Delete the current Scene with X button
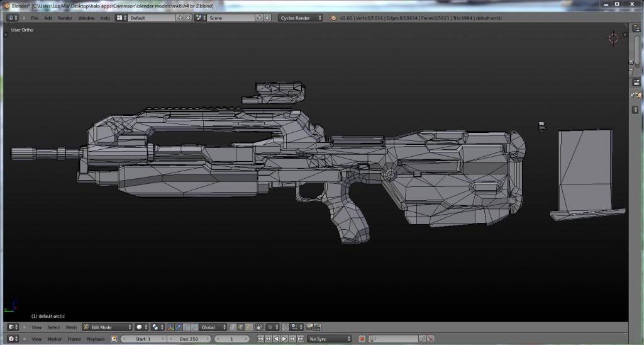The image size is (644, 345). point(268,18)
